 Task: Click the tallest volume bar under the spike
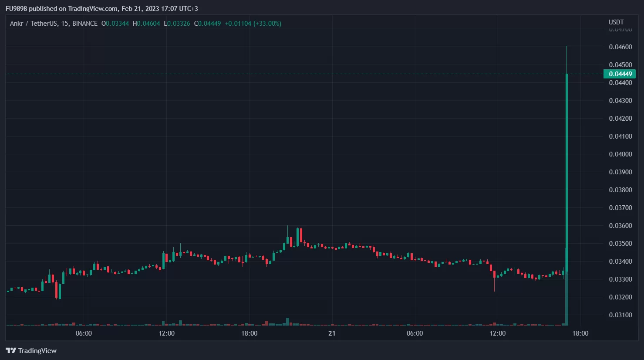click(x=566, y=305)
